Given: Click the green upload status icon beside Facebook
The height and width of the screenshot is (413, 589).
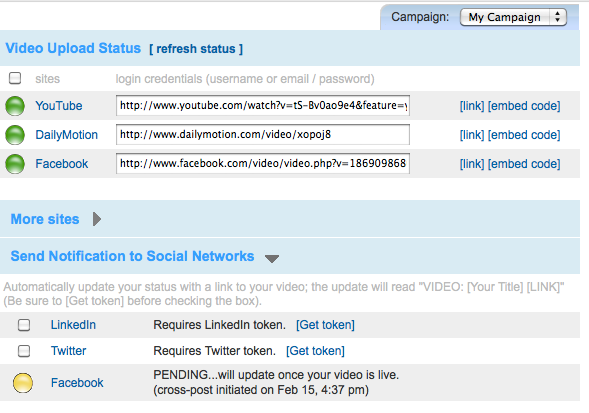Looking at the screenshot, I should click(15, 164).
